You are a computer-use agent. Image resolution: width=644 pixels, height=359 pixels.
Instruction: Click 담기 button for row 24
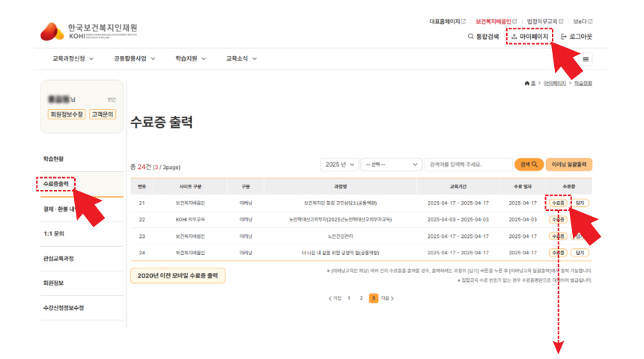pyautogui.click(x=580, y=253)
